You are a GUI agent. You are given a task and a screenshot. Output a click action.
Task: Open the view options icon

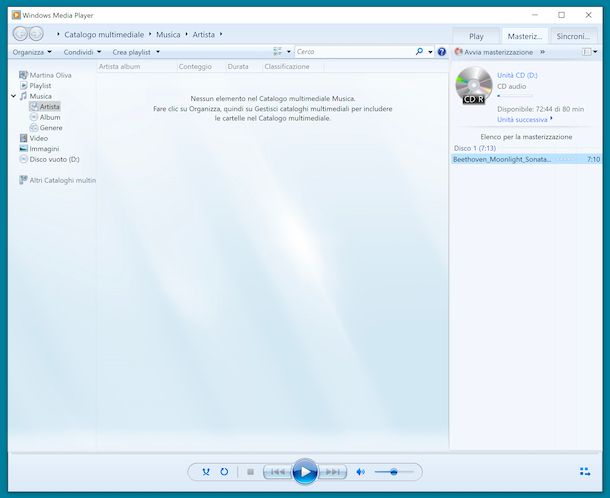pyautogui.click(x=277, y=52)
